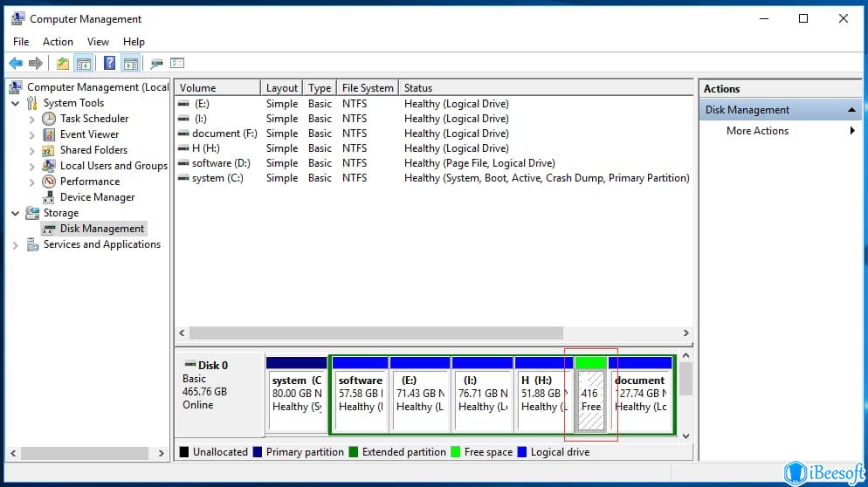Click volume list scroll right arrow
The width and height of the screenshot is (868, 487).
(x=685, y=333)
